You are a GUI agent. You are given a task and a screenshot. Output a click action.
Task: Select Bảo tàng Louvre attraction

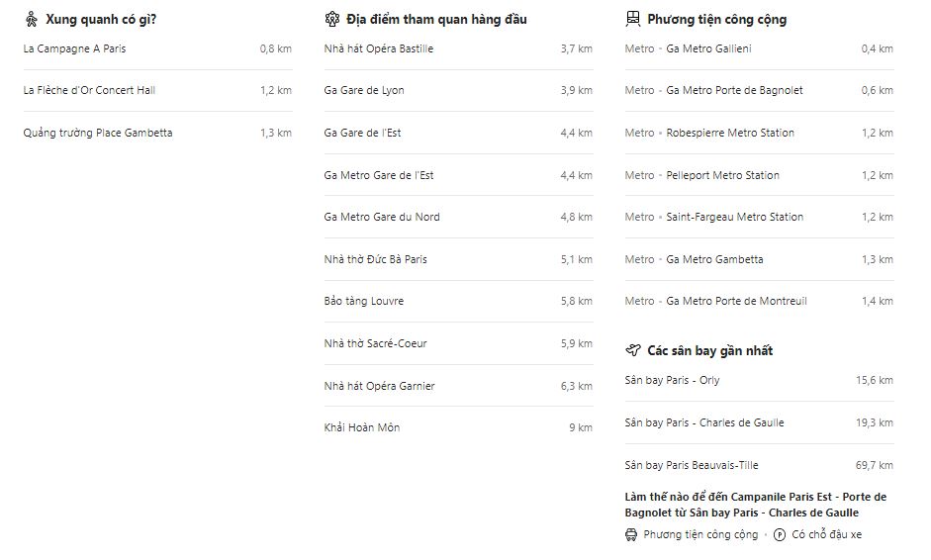364,301
